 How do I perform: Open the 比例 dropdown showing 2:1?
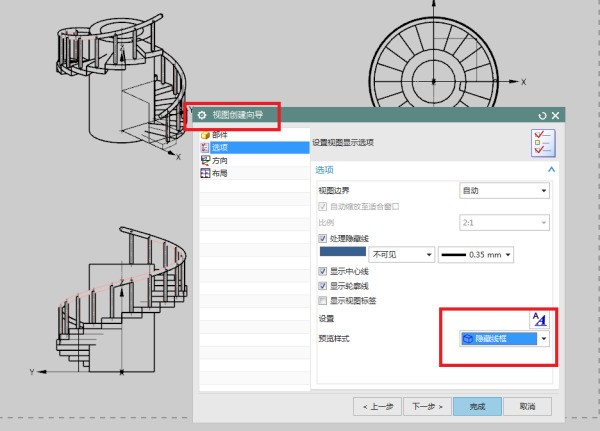click(504, 223)
